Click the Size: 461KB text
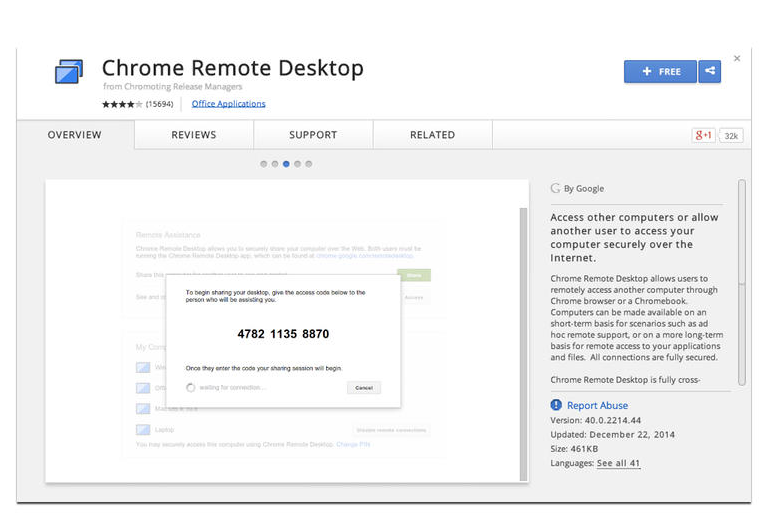 (574, 449)
